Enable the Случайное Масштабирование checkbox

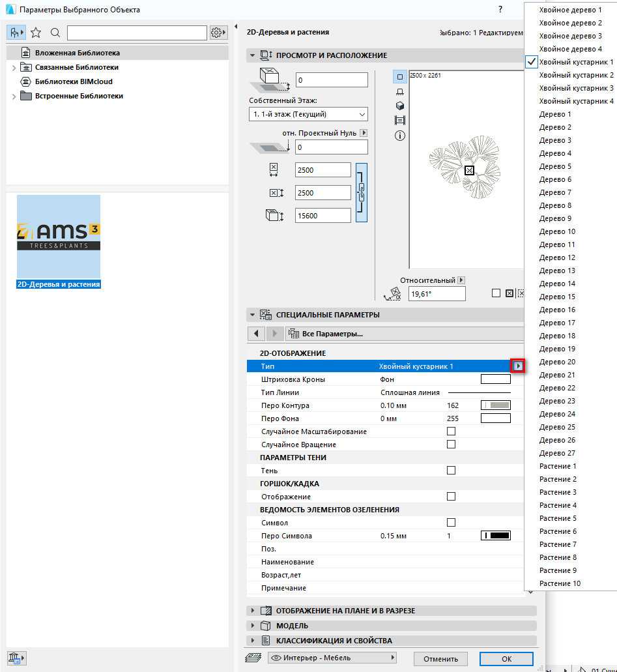[451, 431]
